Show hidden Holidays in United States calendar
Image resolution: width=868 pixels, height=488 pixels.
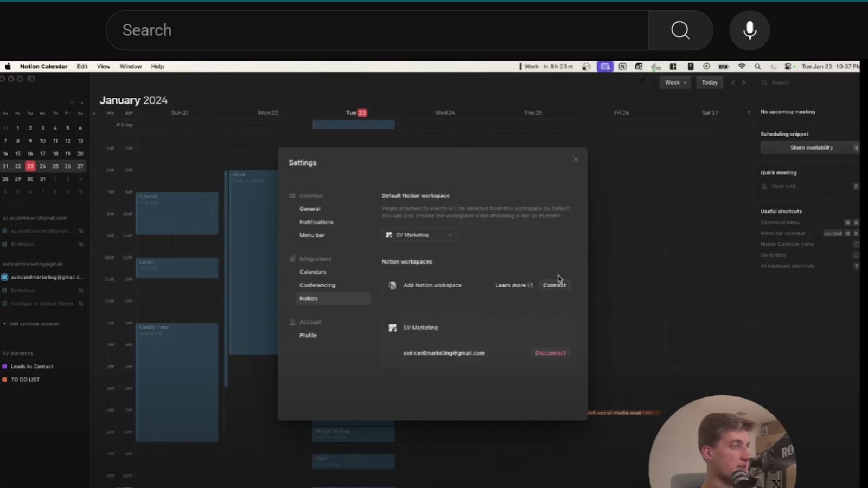(x=81, y=304)
